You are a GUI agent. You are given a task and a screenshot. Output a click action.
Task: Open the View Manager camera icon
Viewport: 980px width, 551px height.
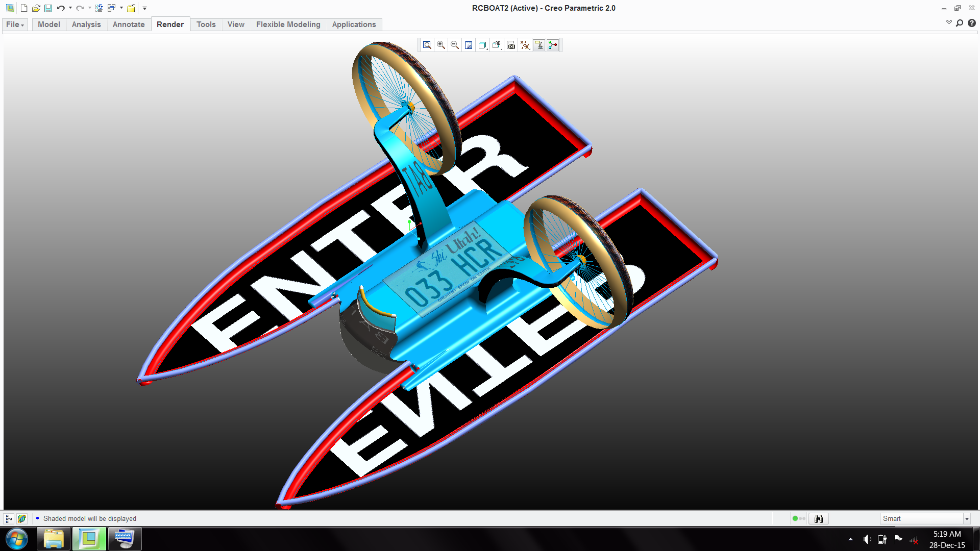coord(511,45)
